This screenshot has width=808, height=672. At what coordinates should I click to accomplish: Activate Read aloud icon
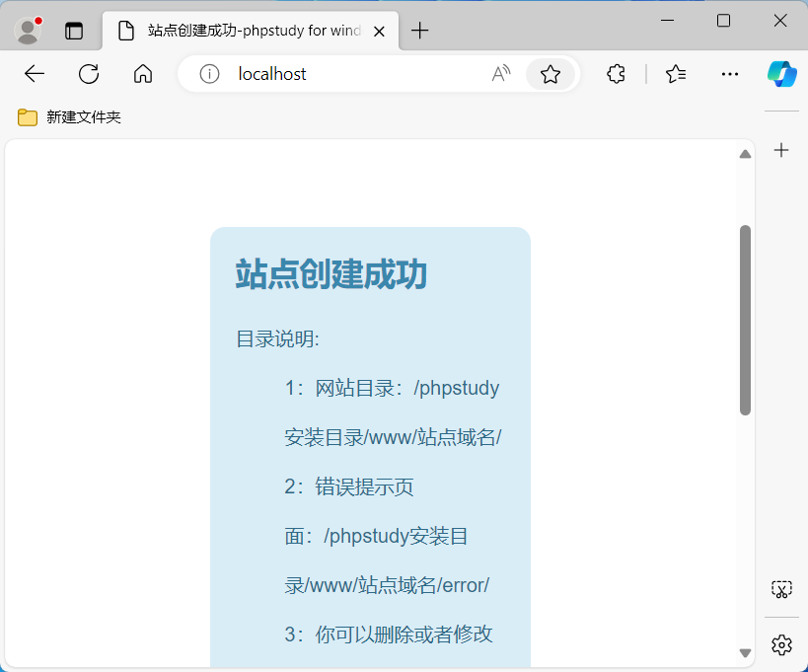pyautogui.click(x=501, y=74)
